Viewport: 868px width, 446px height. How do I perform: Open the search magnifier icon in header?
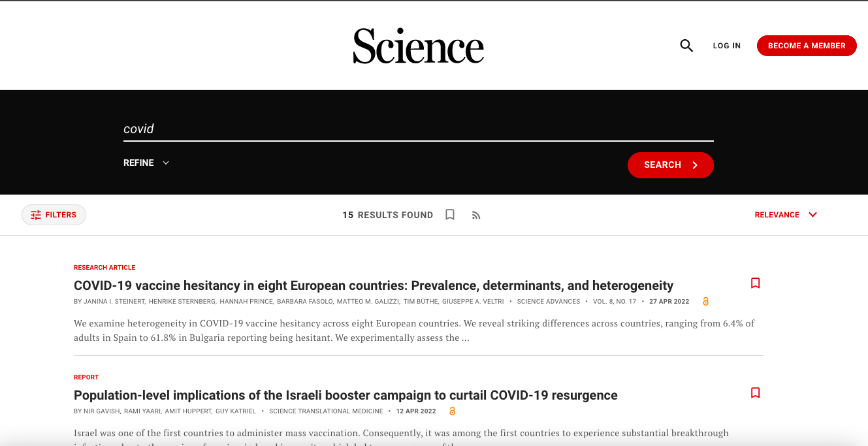pyautogui.click(x=686, y=46)
